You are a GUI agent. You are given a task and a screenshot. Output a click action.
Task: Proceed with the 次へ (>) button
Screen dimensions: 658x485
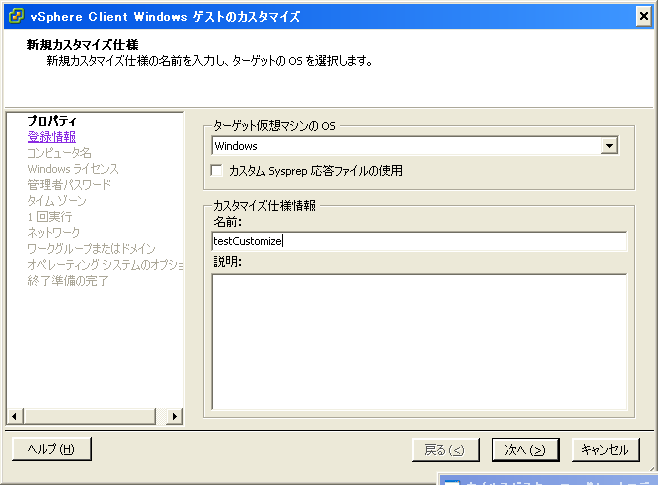tap(525, 450)
